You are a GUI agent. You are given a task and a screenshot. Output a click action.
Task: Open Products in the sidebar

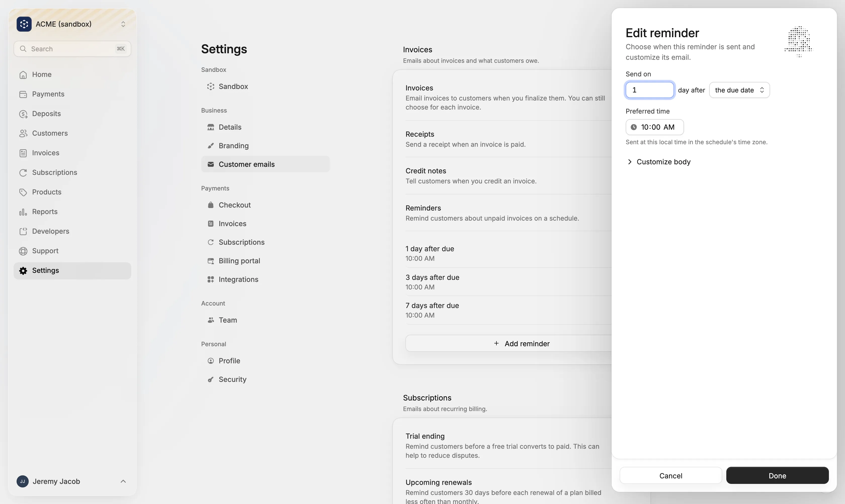[72, 192]
